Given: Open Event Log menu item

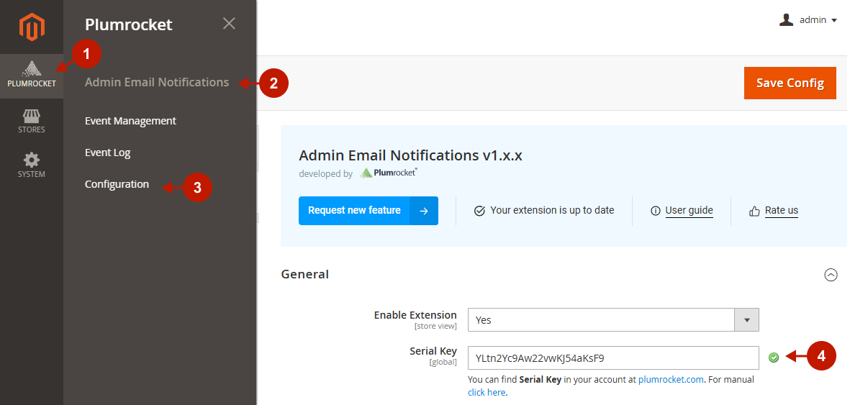Looking at the screenshot, I should click(108, 153).
